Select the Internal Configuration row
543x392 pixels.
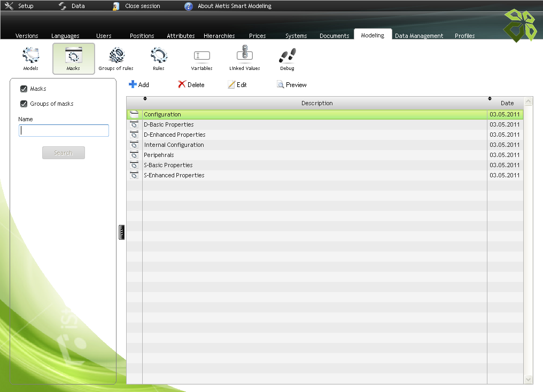[325, 145]
